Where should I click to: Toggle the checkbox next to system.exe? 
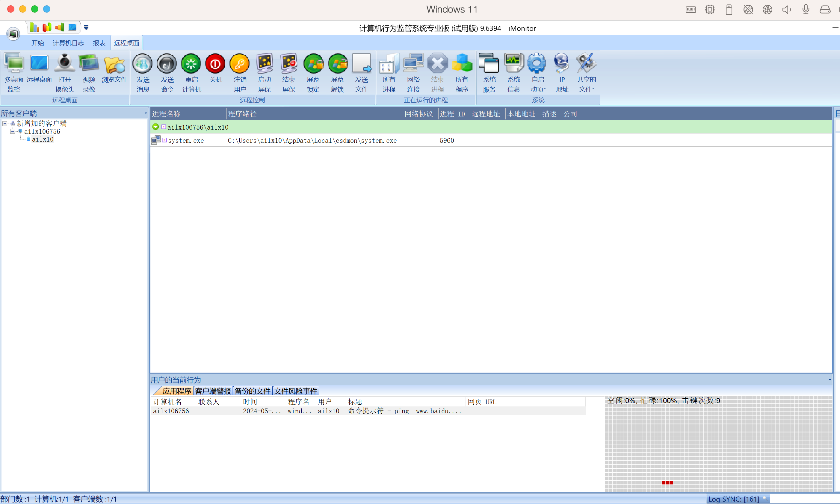164,140
